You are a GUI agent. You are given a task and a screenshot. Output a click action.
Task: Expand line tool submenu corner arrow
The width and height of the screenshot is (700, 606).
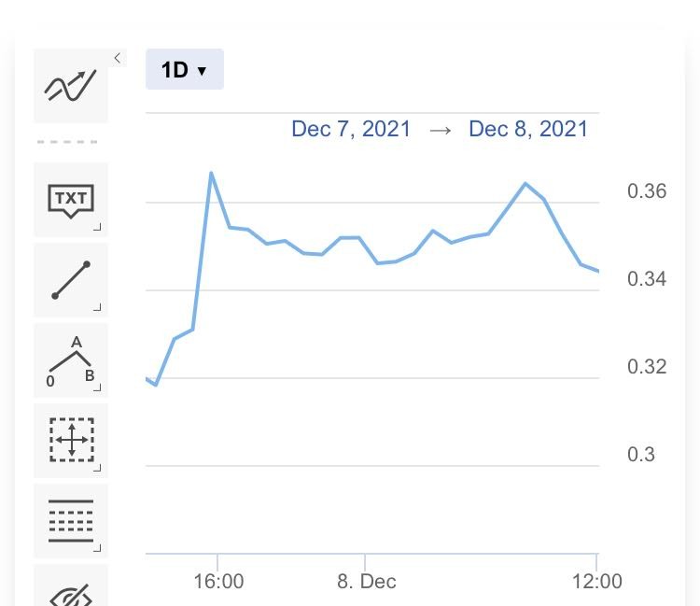point(97,307)
